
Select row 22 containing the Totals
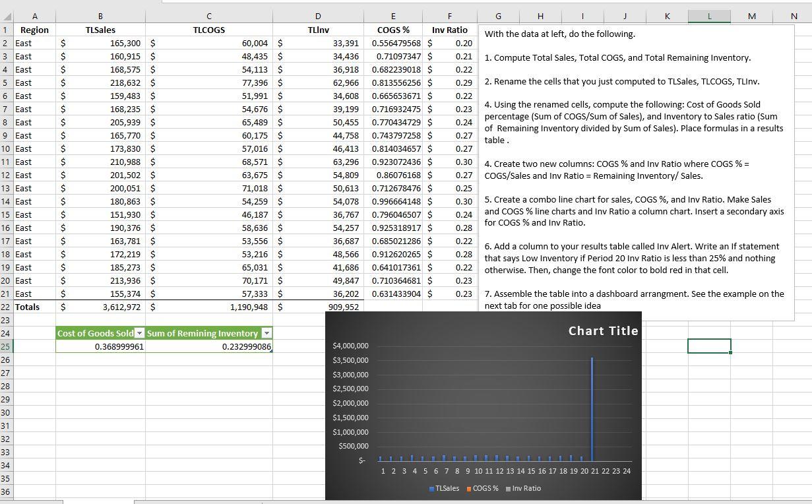pyautogui.click(x=8, y=307)
